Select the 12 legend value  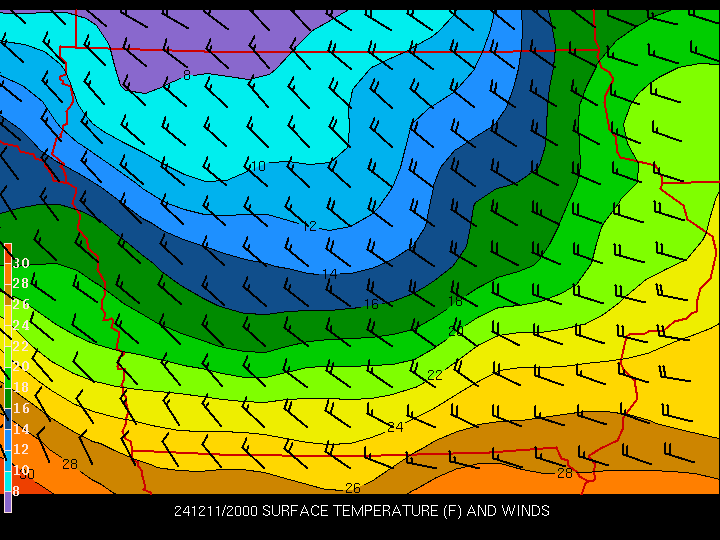pos(20,449)
